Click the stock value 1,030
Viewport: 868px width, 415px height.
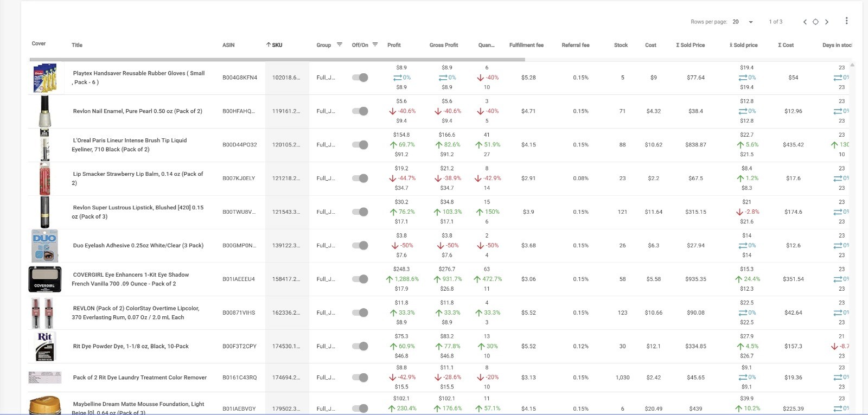tap(622, 378)
